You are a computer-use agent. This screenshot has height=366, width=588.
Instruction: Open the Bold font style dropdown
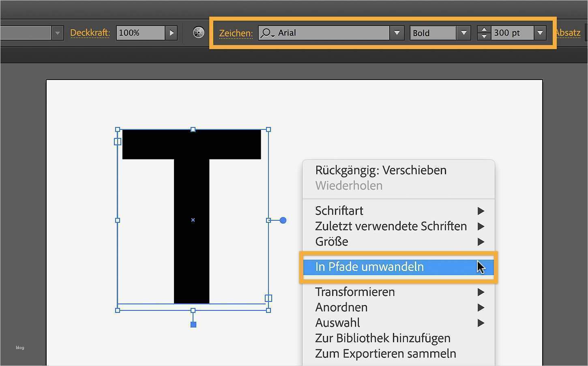coord(464,33)
